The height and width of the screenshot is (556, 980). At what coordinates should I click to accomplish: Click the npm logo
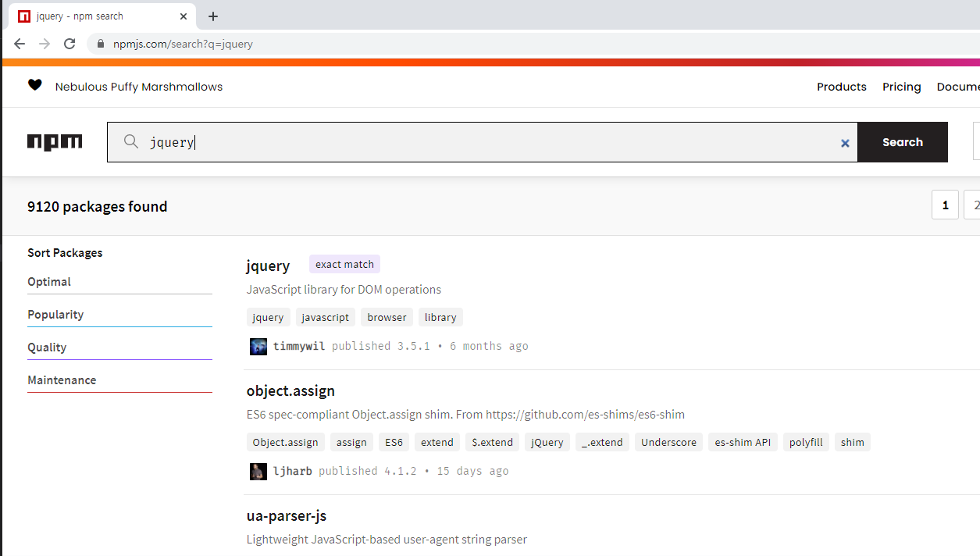[55, 142]
